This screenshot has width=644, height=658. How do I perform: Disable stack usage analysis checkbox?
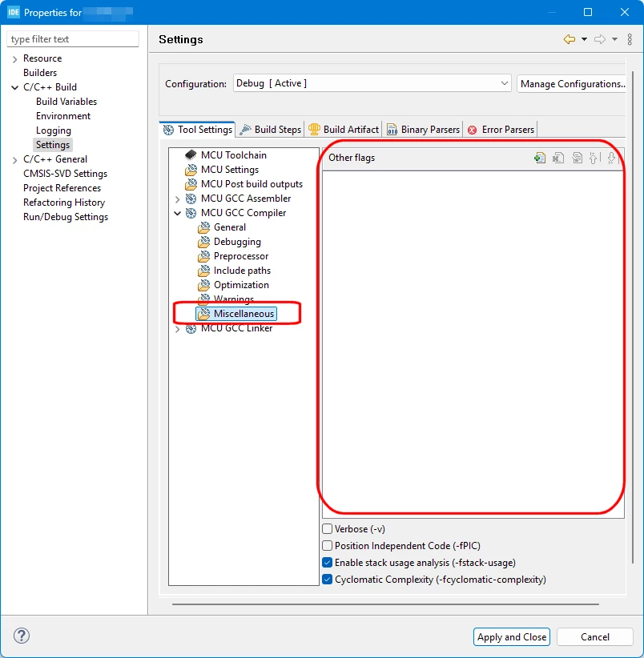pos(327,562)
